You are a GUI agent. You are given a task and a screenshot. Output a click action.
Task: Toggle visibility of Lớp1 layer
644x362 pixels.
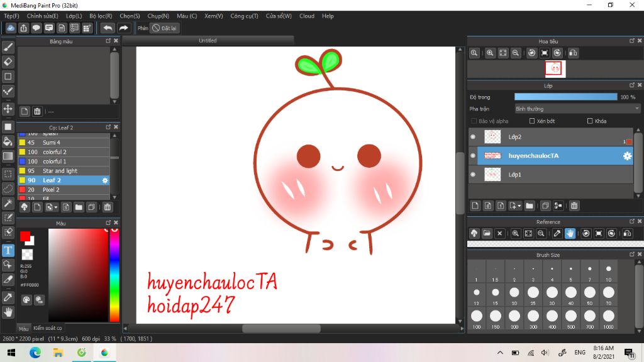tap(473, 175)
